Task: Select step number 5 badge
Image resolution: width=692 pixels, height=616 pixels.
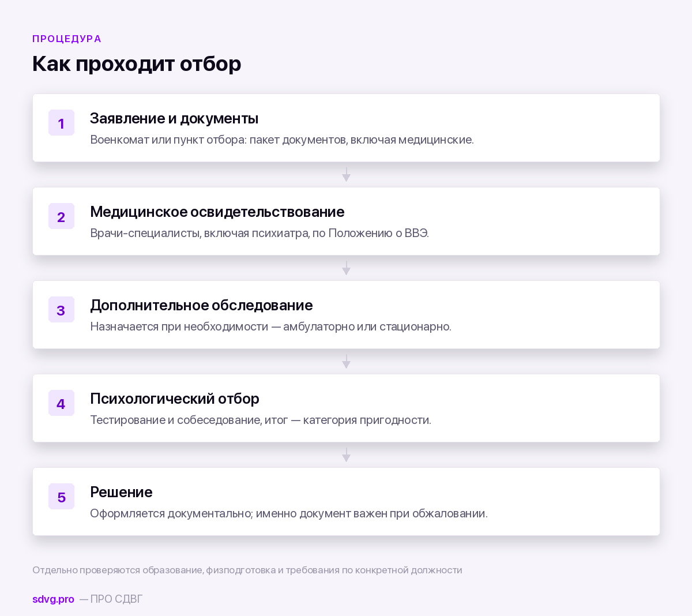Action: [x=61, y=497]
